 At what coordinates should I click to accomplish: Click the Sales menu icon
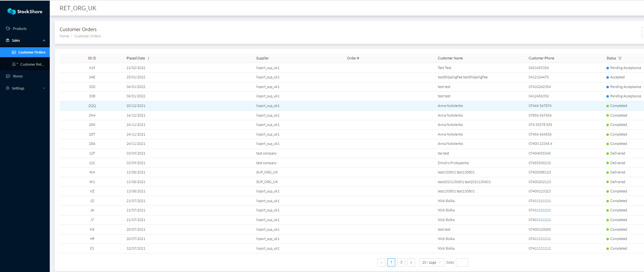coord(8,40)
